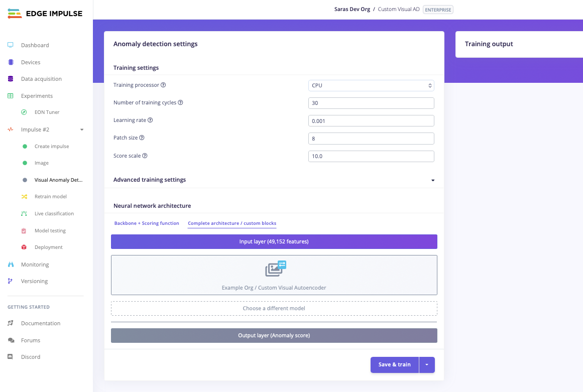Click gray dot beside Visual Anomaly Det...
This screenshot has width=583, height=392.
tap(25, 180)
